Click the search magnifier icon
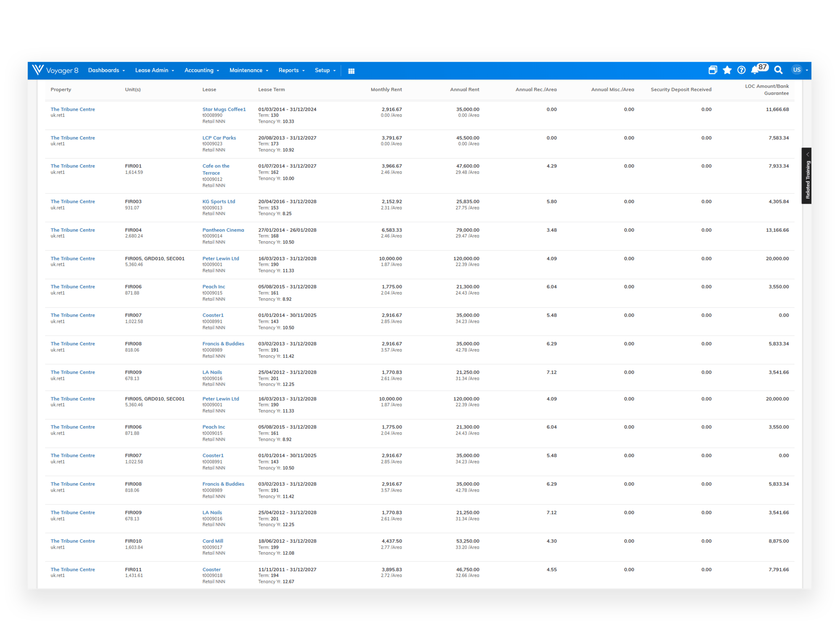Image resolution: width=840 pixels, height=630 pixels. 778,70
